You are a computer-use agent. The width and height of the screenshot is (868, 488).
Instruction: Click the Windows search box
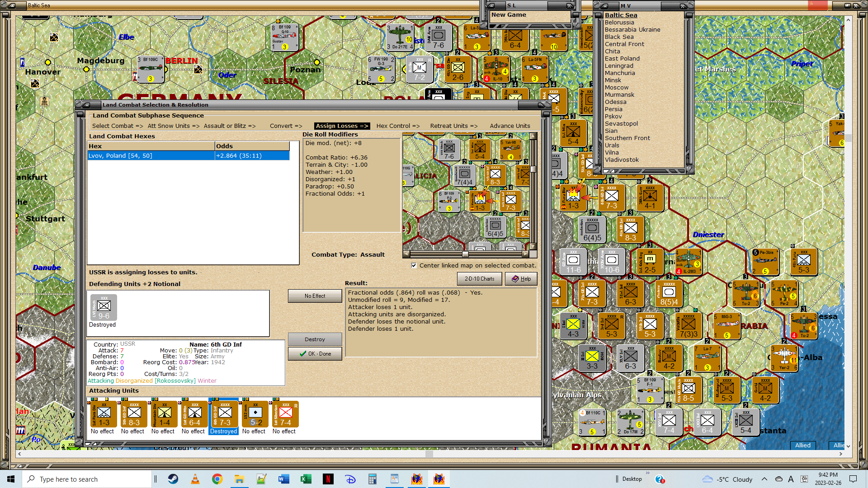point(87,479)
